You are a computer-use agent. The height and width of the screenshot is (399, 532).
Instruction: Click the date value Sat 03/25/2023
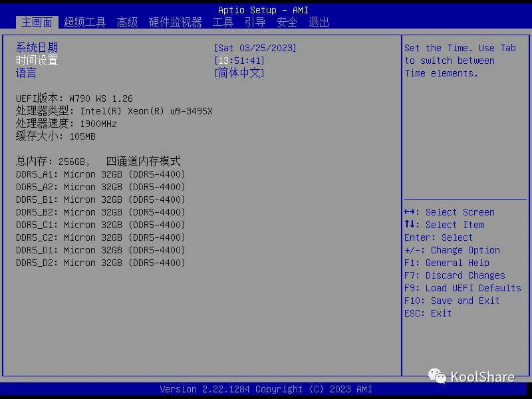(x=255, y=48)
